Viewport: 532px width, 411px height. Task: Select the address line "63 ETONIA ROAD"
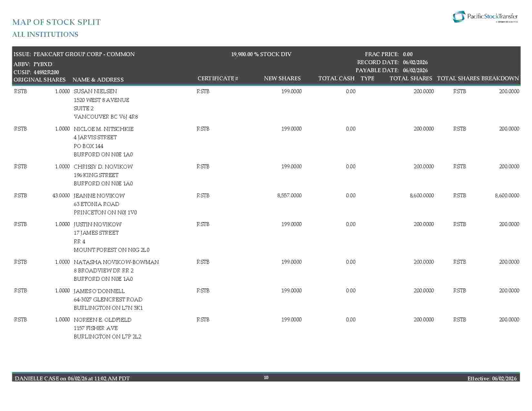coord(96,204)
